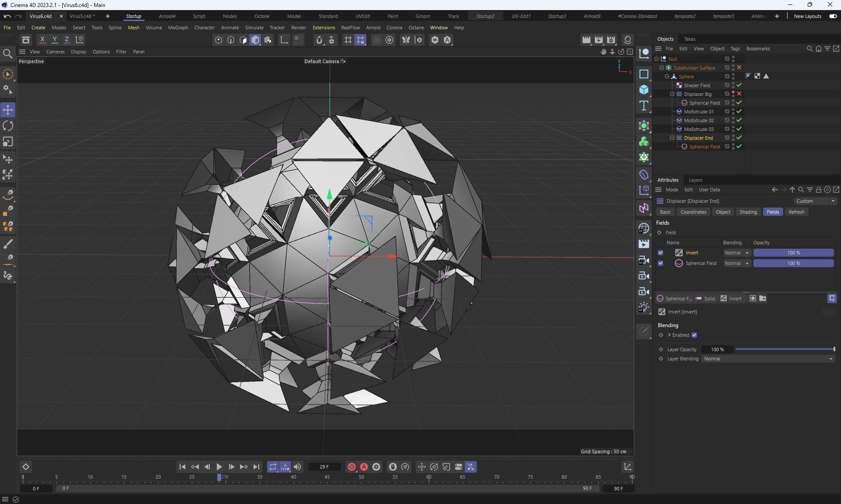
Task: Toggle the Blending Enabled checkbox
Action: [x=694, y=335]
